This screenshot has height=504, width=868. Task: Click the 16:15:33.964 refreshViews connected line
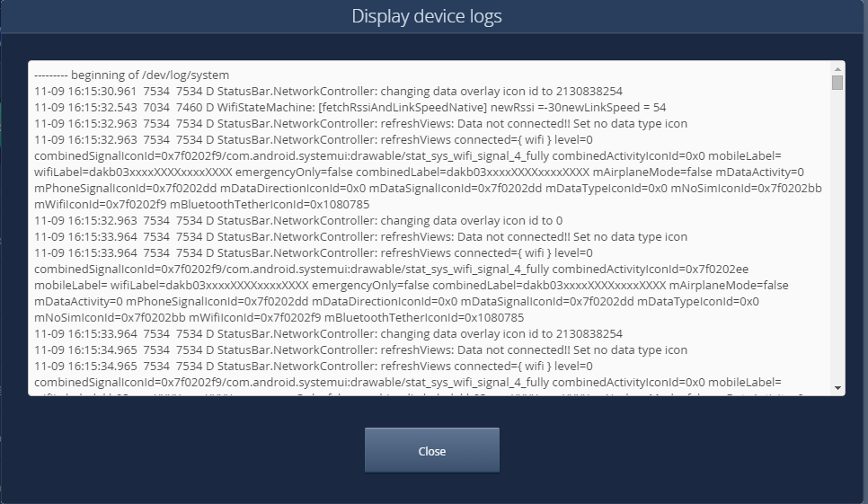(314, 252)
